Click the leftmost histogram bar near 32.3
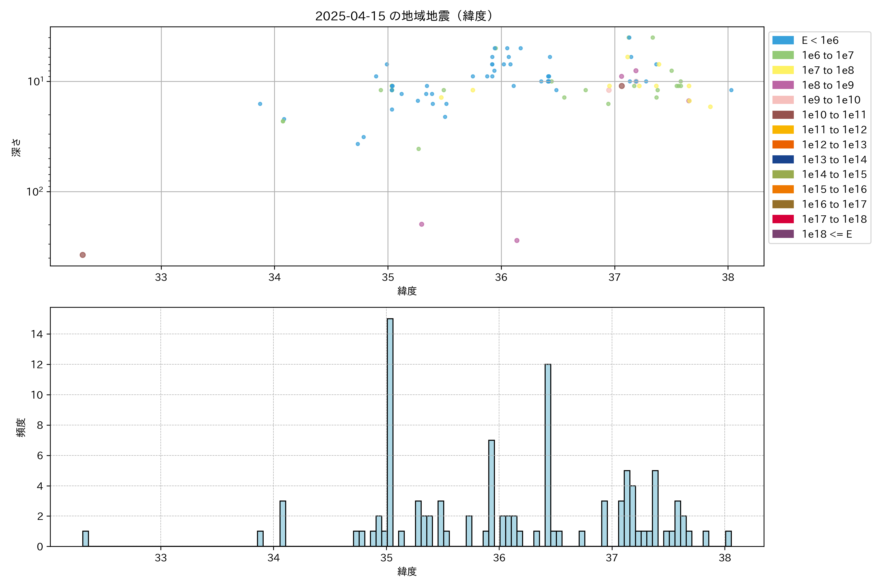This screenshot has width=882, height=588. (86, 539)
